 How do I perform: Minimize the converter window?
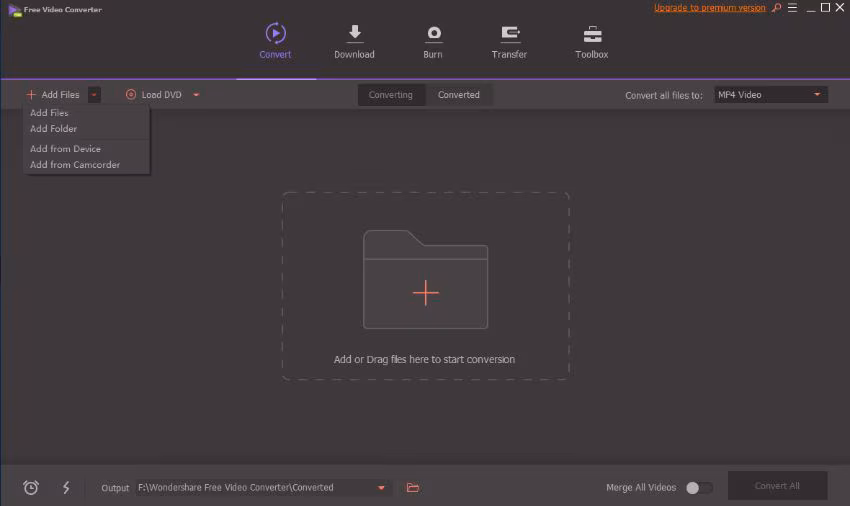811,8
